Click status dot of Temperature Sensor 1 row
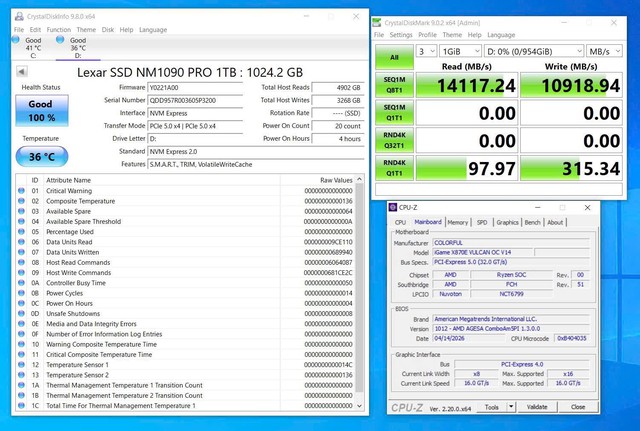 21,364
